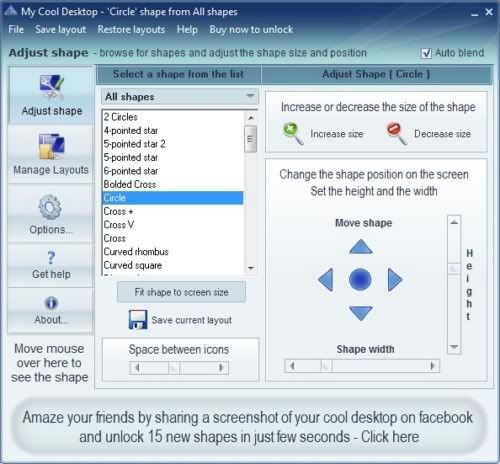Open the Help menu

tap(187, 29)
